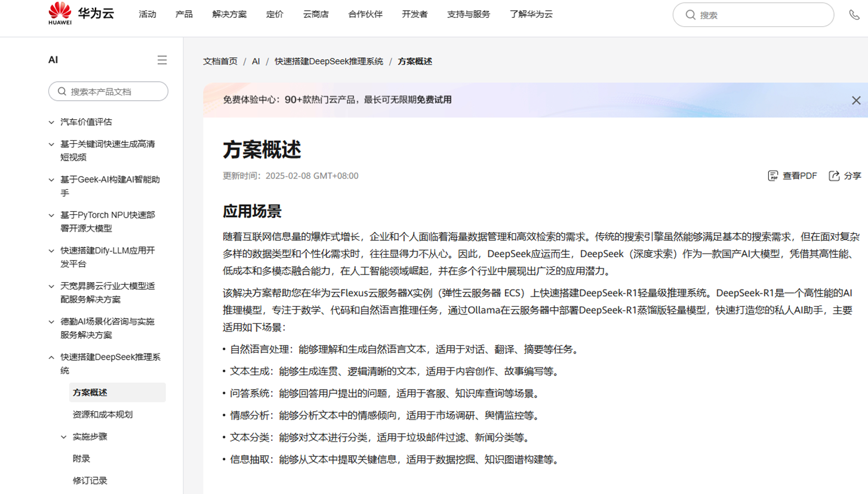Click the 方案概述 page title
Viewport: 868px width, 494px height.
[261, 150]
